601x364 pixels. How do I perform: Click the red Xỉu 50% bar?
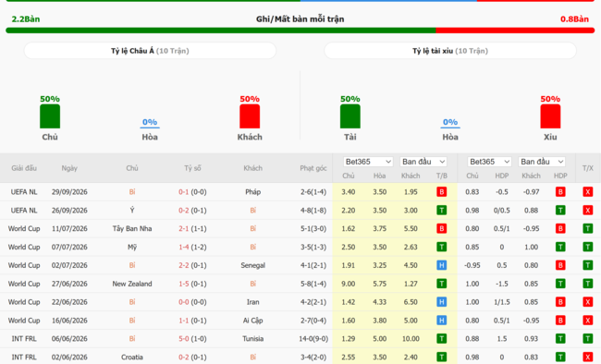(550, 116)
